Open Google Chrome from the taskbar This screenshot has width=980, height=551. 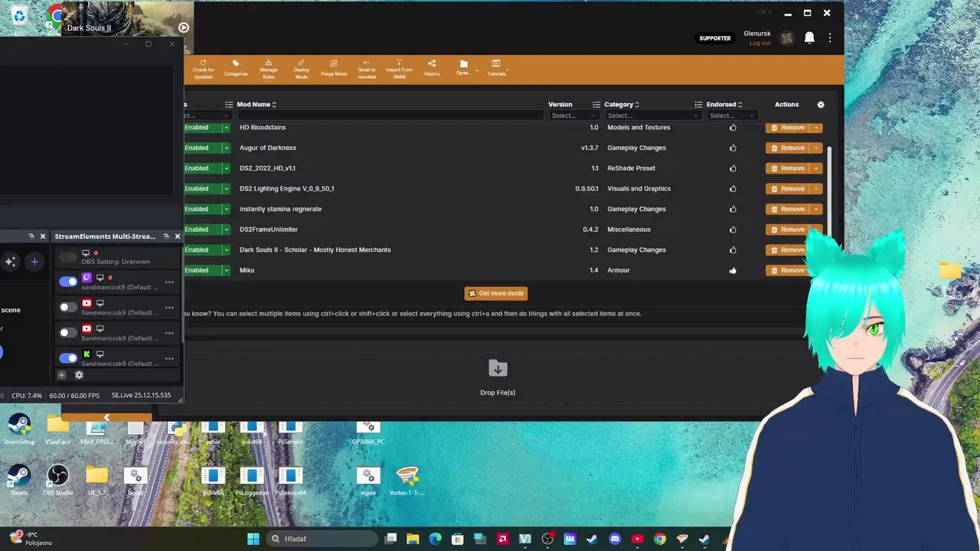click(x=660, y=539)
